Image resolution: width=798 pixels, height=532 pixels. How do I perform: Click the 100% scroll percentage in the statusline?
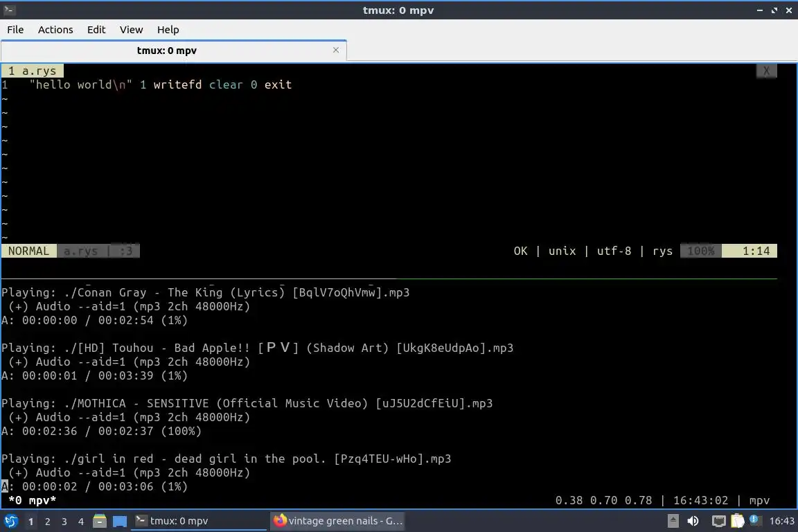pyautogui.click(x=701, y=251)
